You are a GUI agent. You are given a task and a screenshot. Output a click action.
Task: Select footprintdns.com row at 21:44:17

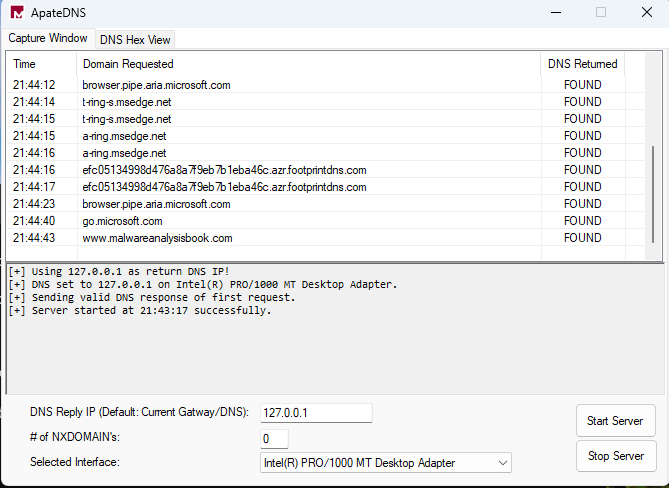click(x=325, y=186)
